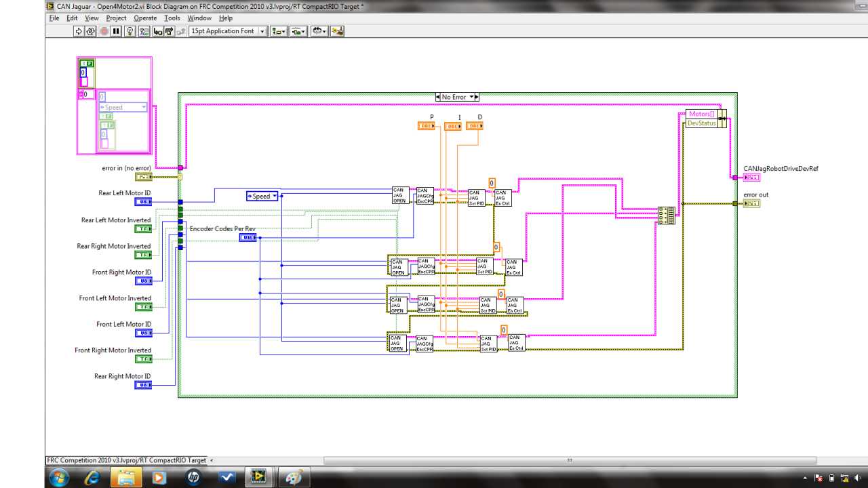The width and height of the screenshot is (868, 488).
Task: Show hidden system tray icons
Action: point(806,478)
